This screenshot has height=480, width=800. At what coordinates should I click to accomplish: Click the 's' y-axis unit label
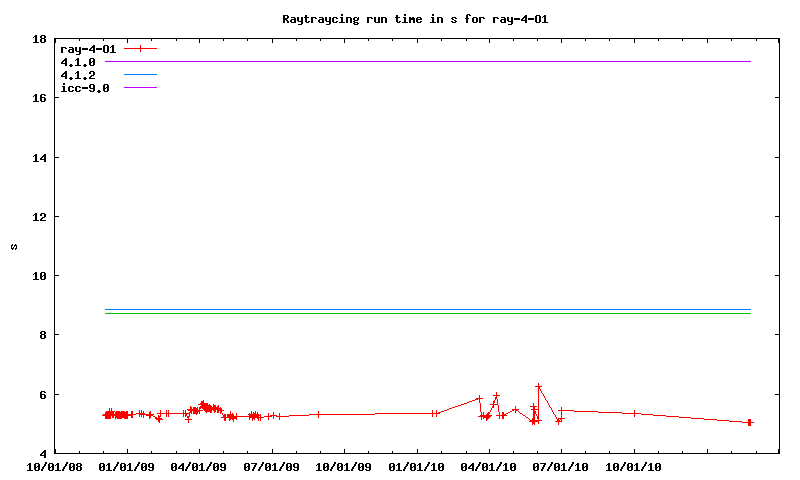click(x=13, y=246)
